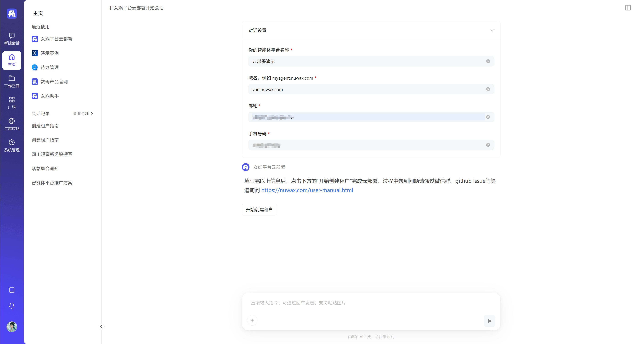Open the notifications bell icon
This screenshot has height=344, width=644.
pos(12,305)
